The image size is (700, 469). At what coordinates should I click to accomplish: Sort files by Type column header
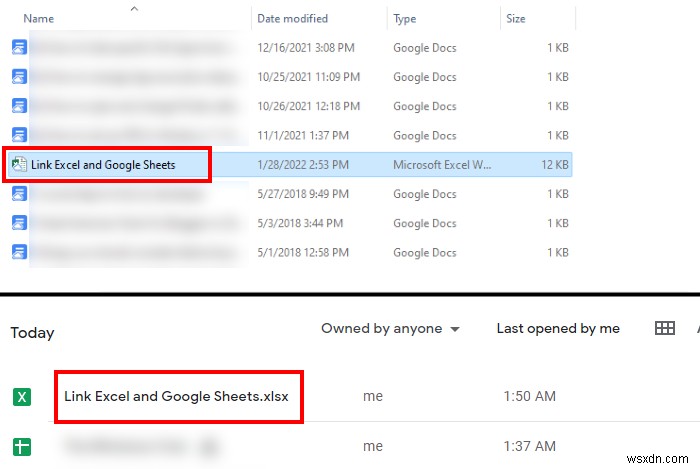click(x=404, y=19)
